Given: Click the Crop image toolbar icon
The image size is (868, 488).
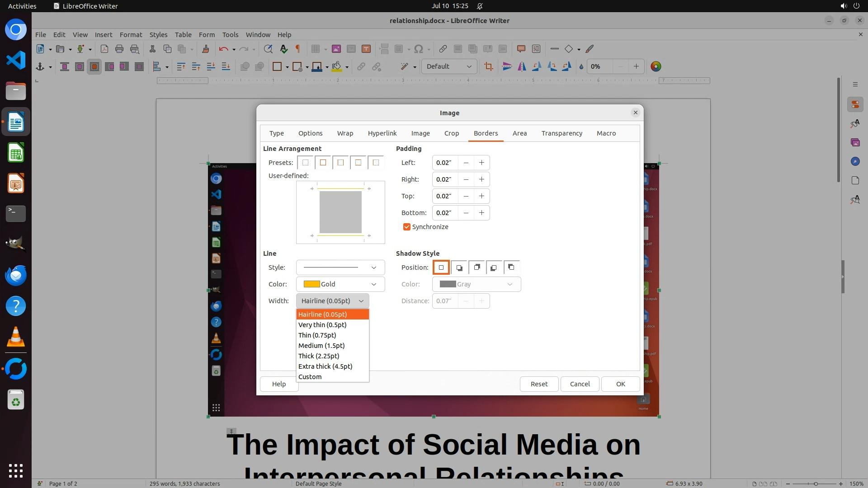Looking at the screenshot, I should click(x=488, y=66).
